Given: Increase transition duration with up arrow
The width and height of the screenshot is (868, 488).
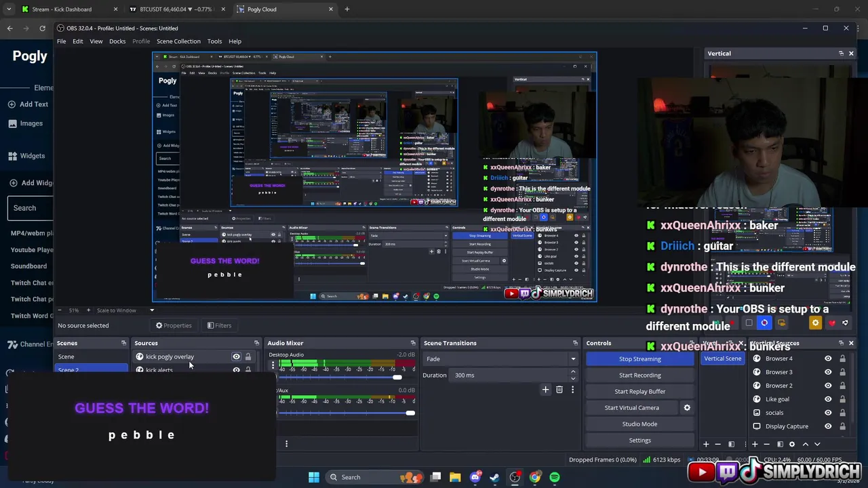Looking at the screenshot, I should pyautogui.click(x=573, y=372).
